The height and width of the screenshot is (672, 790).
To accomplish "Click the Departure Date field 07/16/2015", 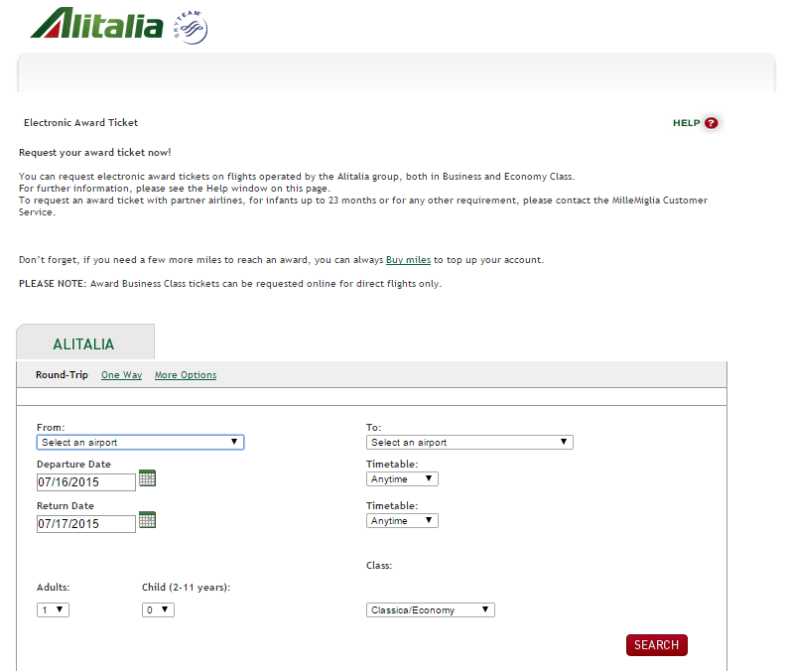I will click(86, 482).
